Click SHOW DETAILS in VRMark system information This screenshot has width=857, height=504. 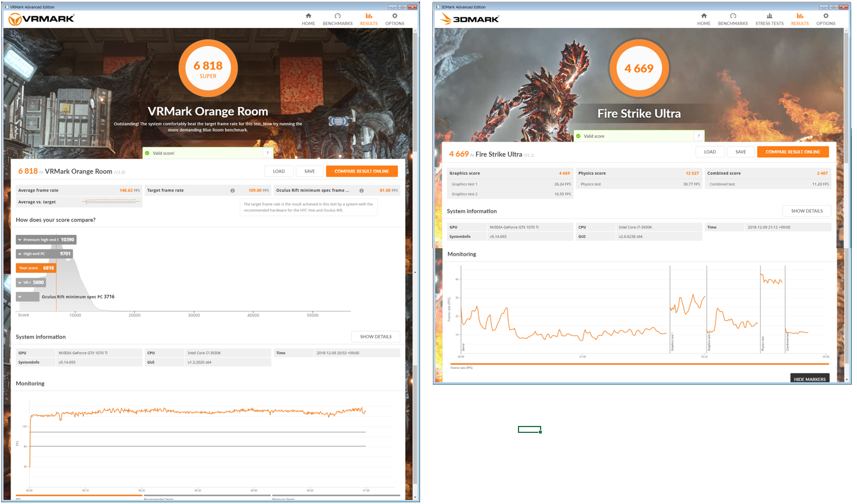pyautogui.click(x=376, y=337)
